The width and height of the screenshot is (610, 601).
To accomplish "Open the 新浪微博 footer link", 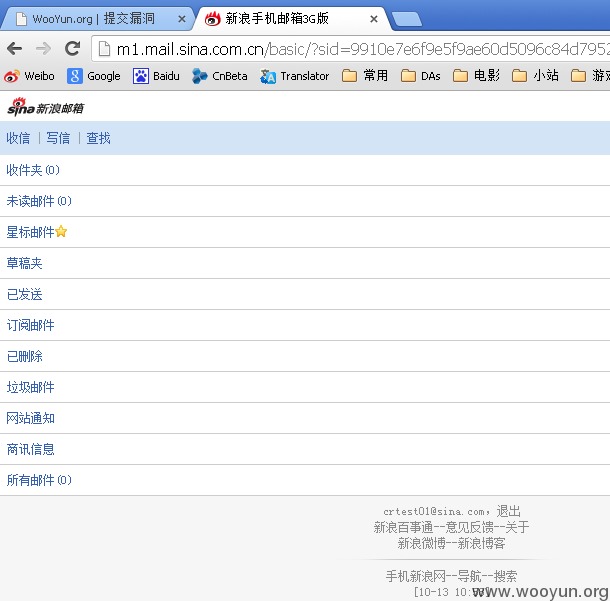I will click(421, 543).
